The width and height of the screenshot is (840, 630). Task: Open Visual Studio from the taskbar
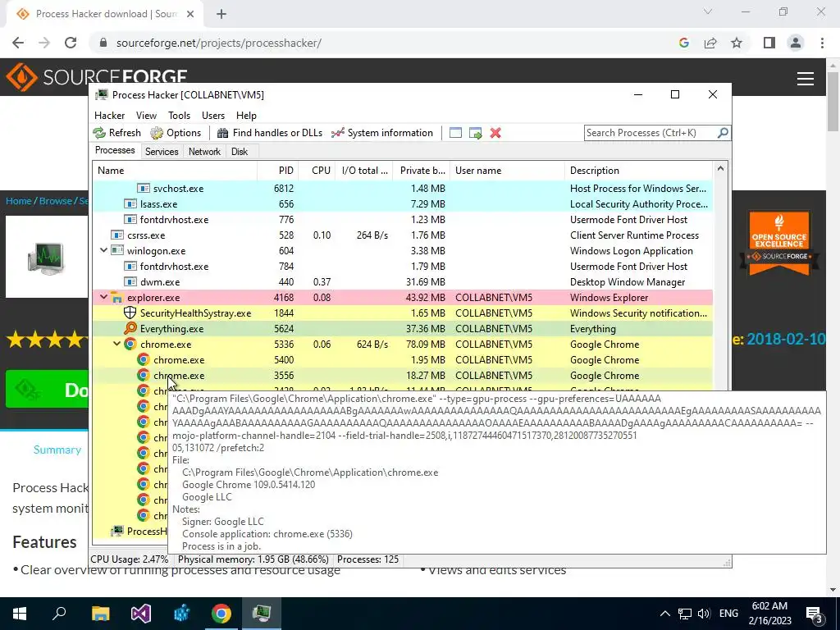141,614
